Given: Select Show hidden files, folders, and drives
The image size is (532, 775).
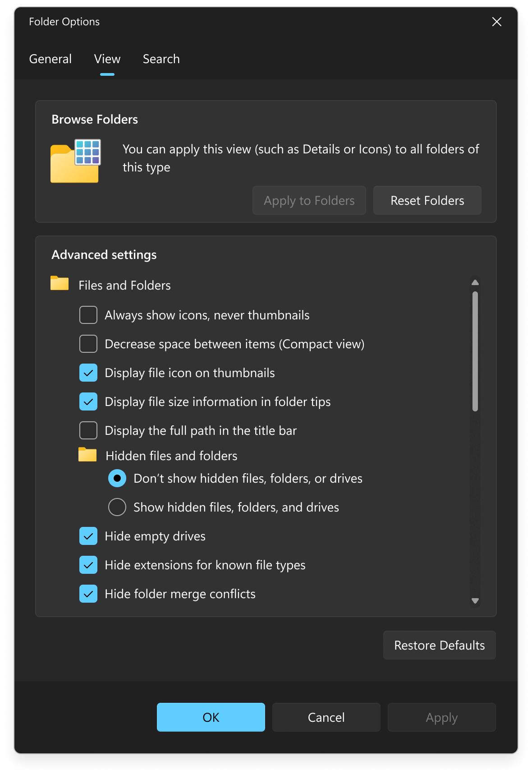Looking at the screenshot, I should click(x=117, y=507).
